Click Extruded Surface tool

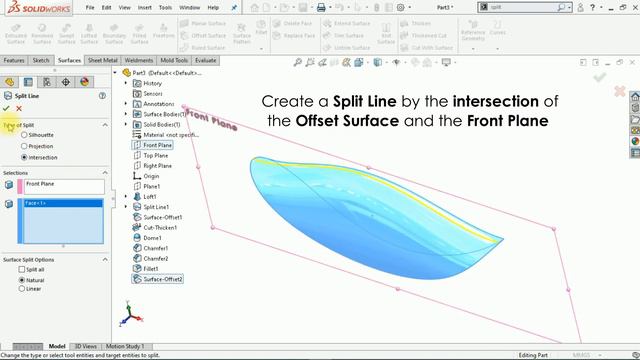click(16, 33)
